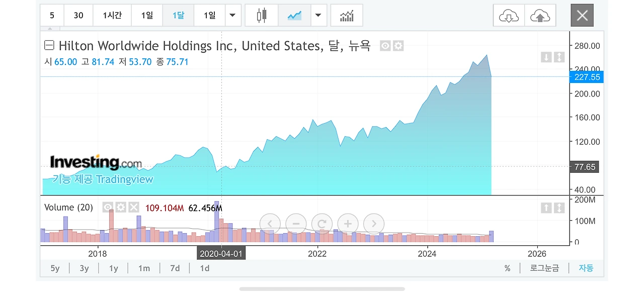Hide the Hilton price series
The height and width of the screenshot is (297, 644).
click(x=385, y=46)
